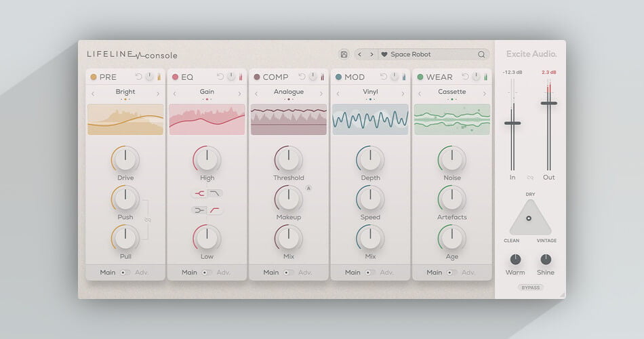Select the EQ low bell filter shape
The width and height of the screenshot is (644, 339).
199,210
